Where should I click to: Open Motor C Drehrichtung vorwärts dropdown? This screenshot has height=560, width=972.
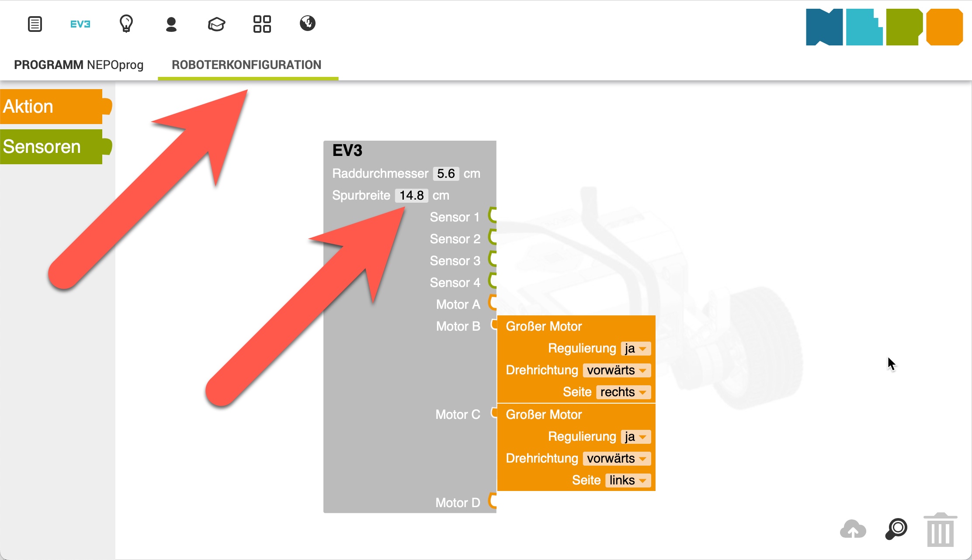click(x=617, y=459)
